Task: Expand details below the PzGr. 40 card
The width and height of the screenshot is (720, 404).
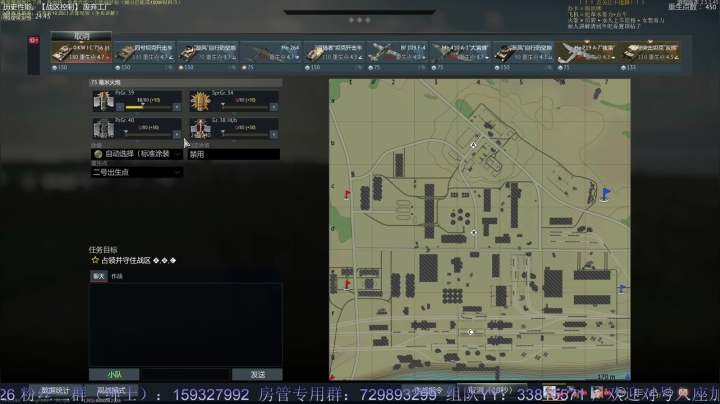Action: (x=137, y=141)
